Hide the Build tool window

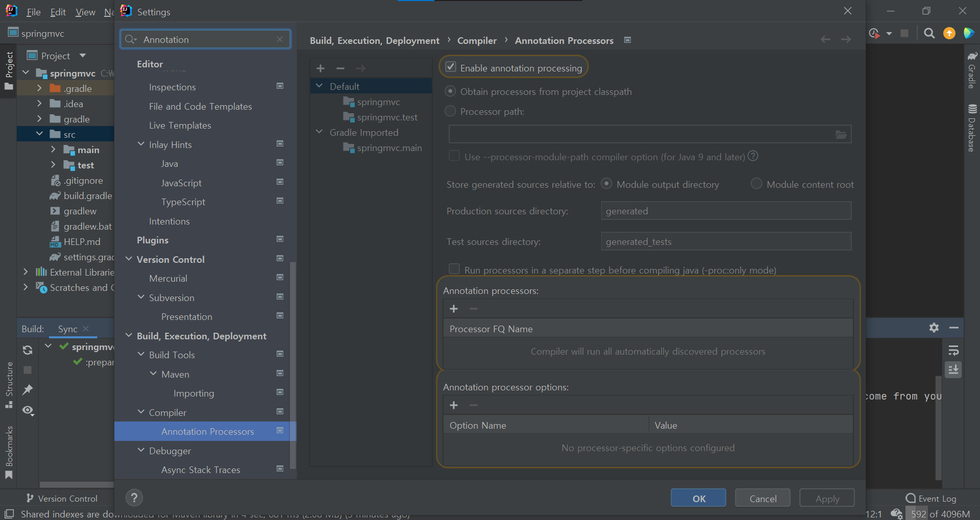coord(953,328)
